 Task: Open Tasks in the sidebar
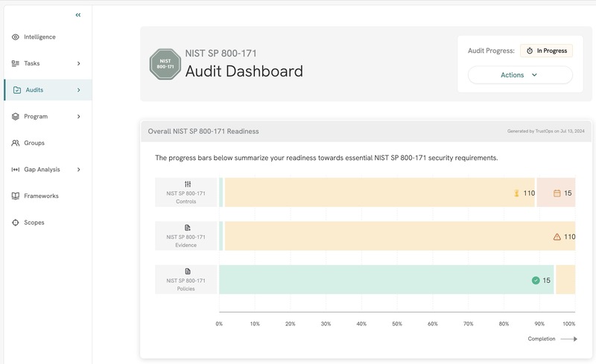pos(48,63)
